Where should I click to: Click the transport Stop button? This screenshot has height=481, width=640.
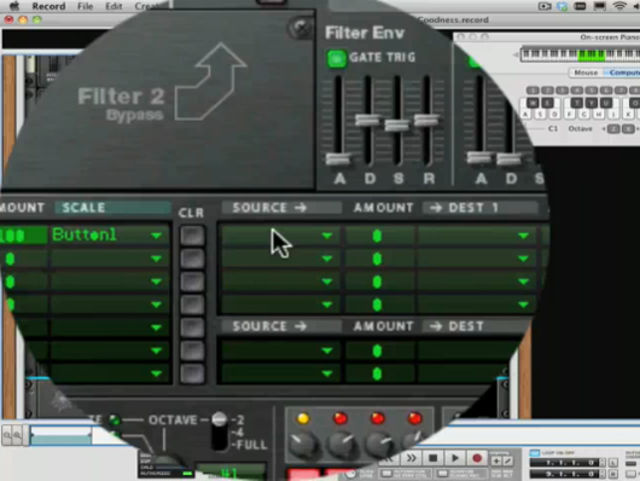pos(433,458)
